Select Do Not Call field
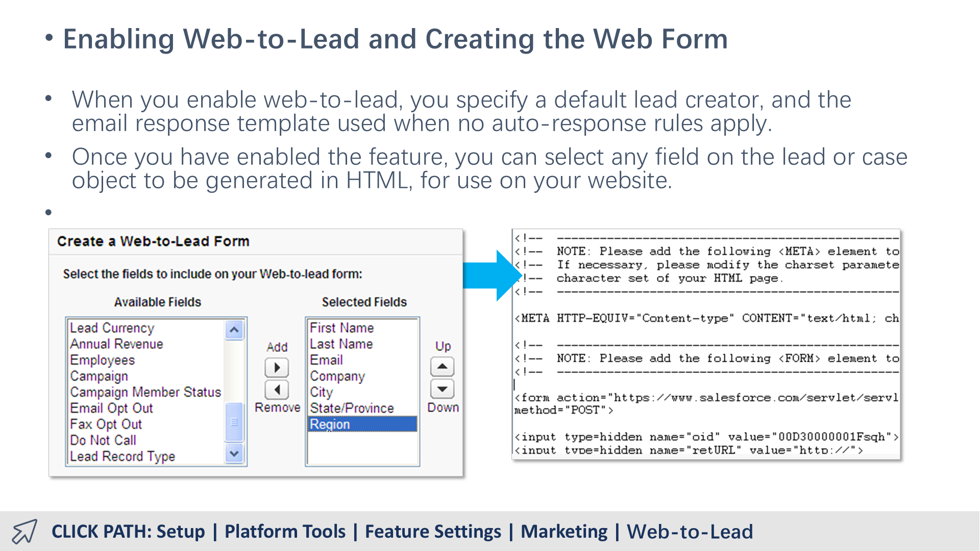This screenshot has width=980, height=551. click(103, 440)
